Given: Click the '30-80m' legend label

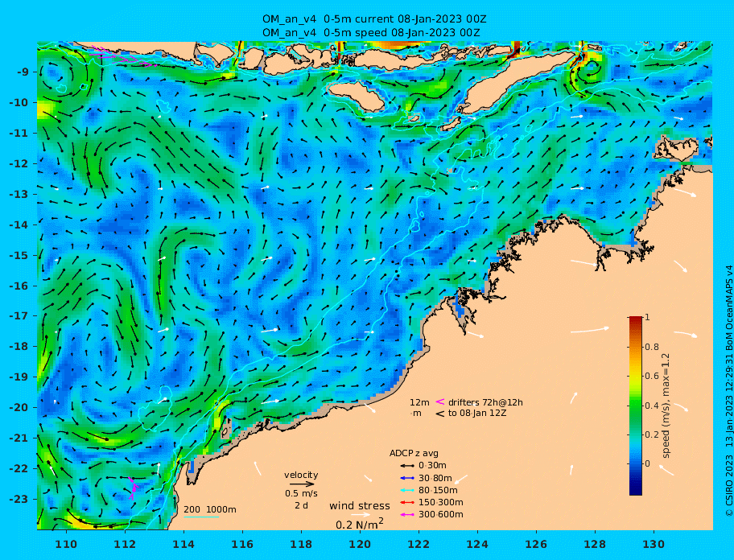Looking at the screenshot, I should coord(435,478).
